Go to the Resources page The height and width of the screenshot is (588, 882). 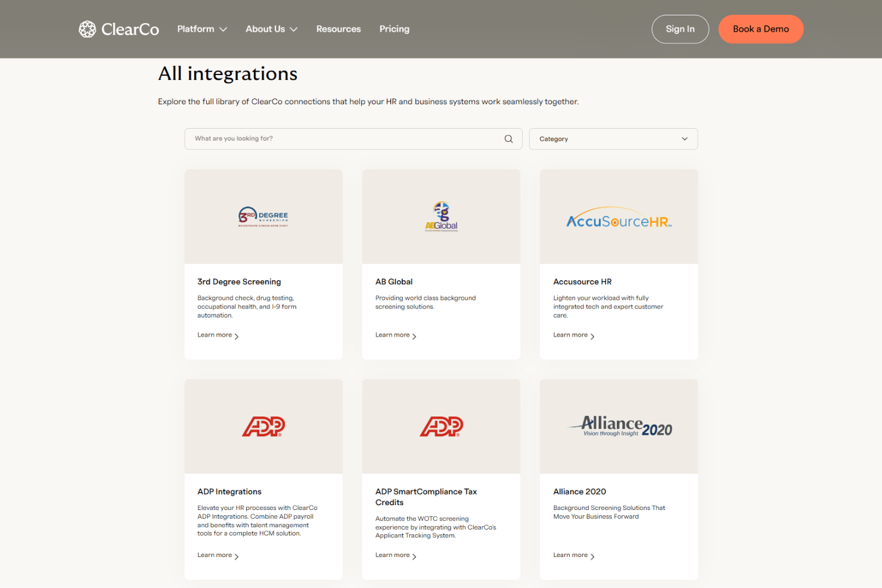click(x=338, y=29)
